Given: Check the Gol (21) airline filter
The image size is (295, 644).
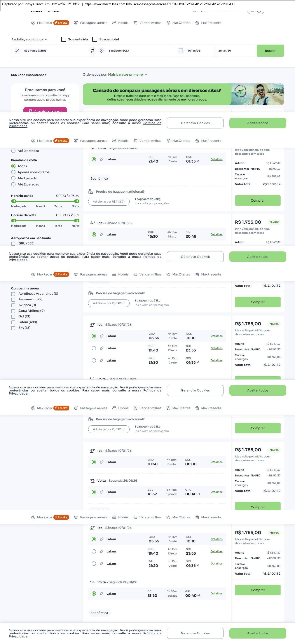Looking at the screenshot, I should click(x=13, y=317).
